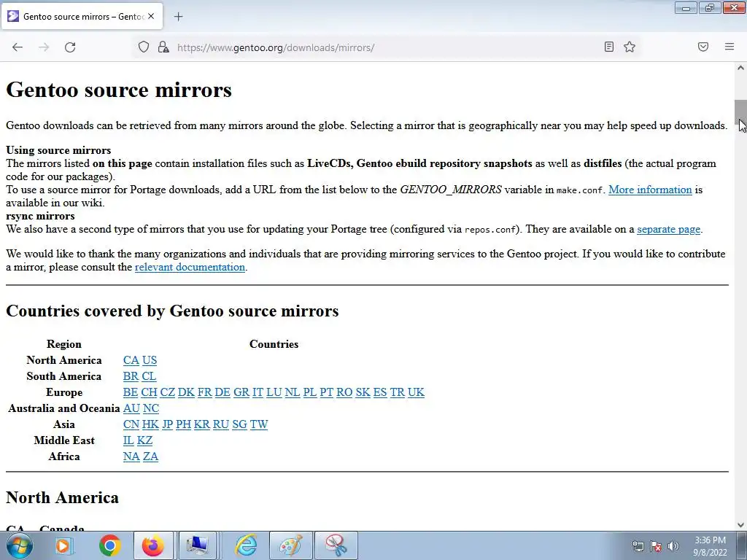Click the CZ country link
Image resolution: width=747 pixels, height=560 pixels.
pos(167,392)
